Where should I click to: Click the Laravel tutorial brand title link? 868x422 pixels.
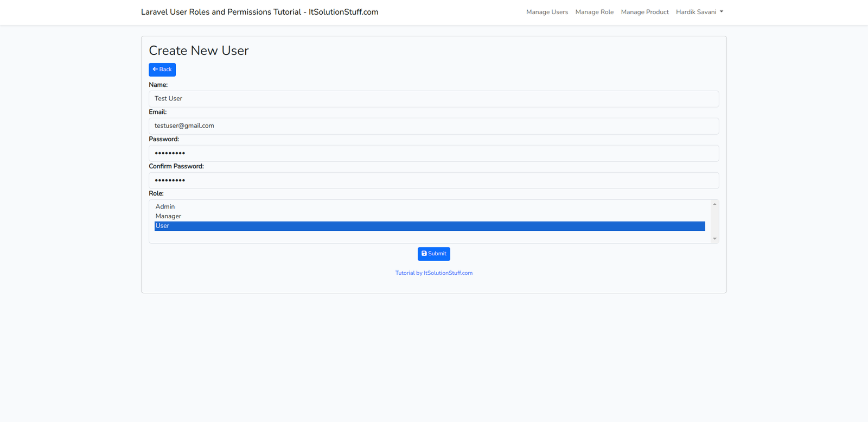point(259,12)
